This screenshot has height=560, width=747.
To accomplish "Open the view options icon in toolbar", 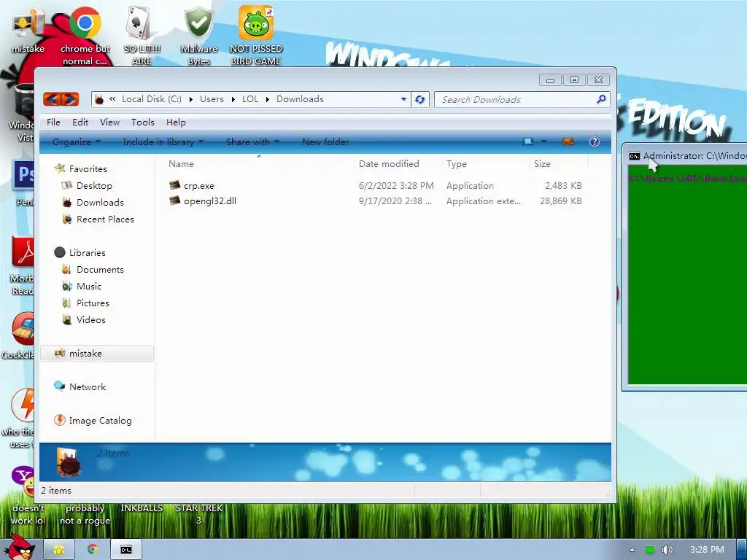I will [528, 141].
